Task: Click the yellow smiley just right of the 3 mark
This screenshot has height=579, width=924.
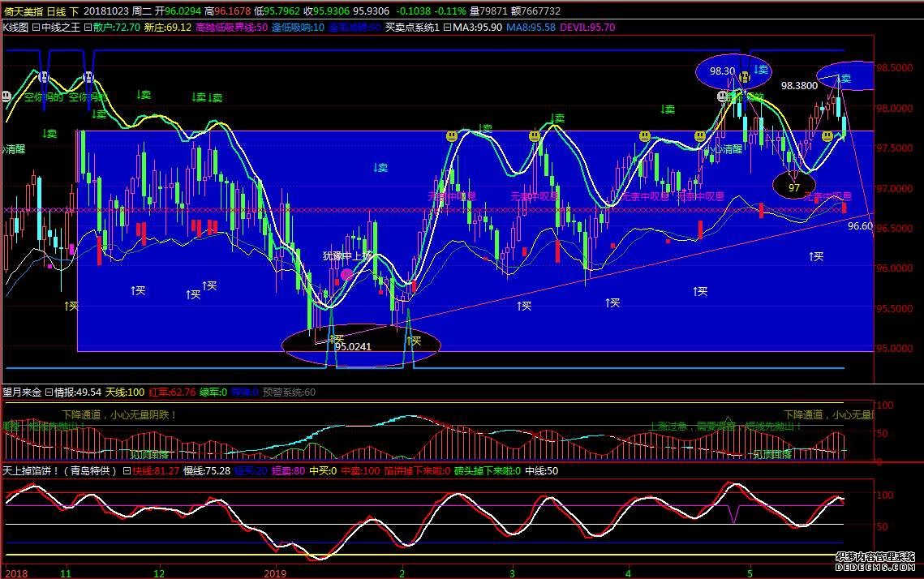Action: (x=535, y=136)
